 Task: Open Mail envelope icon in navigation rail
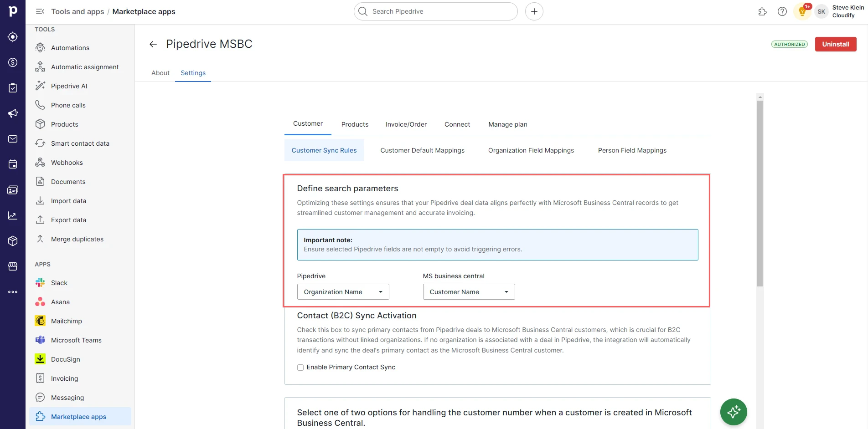pyautogui.click(x=13, y=139)
